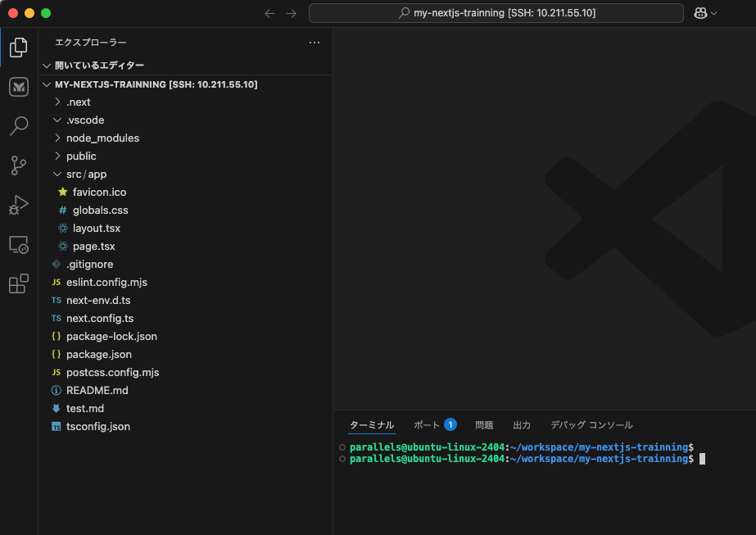
Task: Click the Copilot icon in title bar
Action: 700,13
